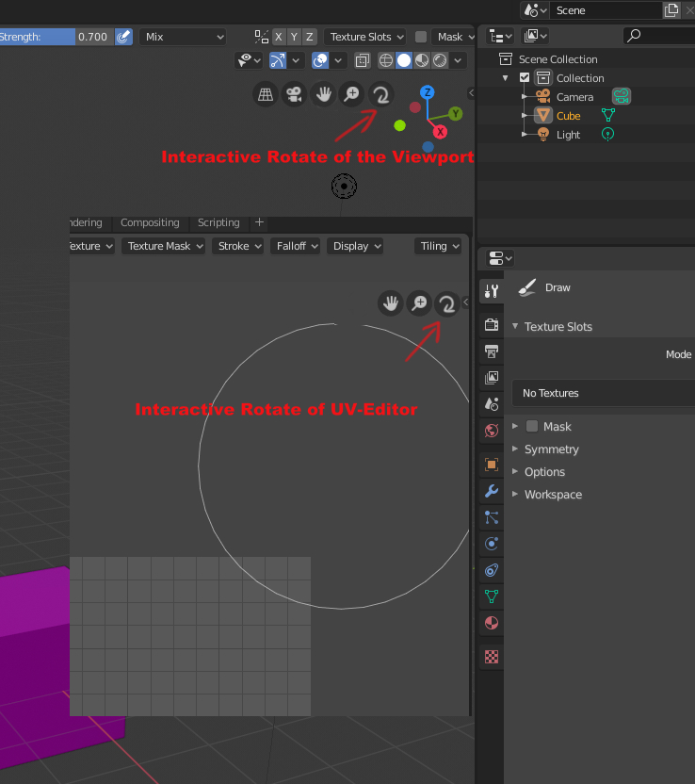Toggle perspective/orthographic grid view in 3D viewport
695x784 pixels.
[266, 94]
